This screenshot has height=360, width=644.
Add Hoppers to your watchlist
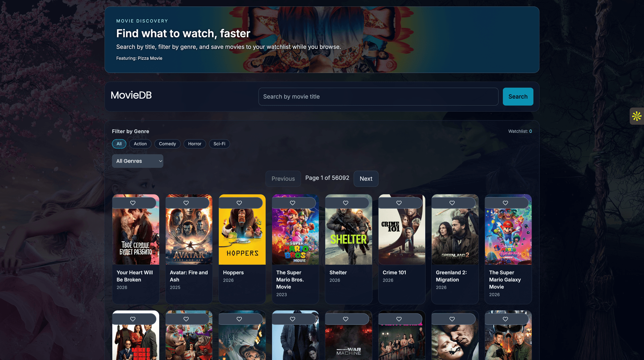[239, 203]
